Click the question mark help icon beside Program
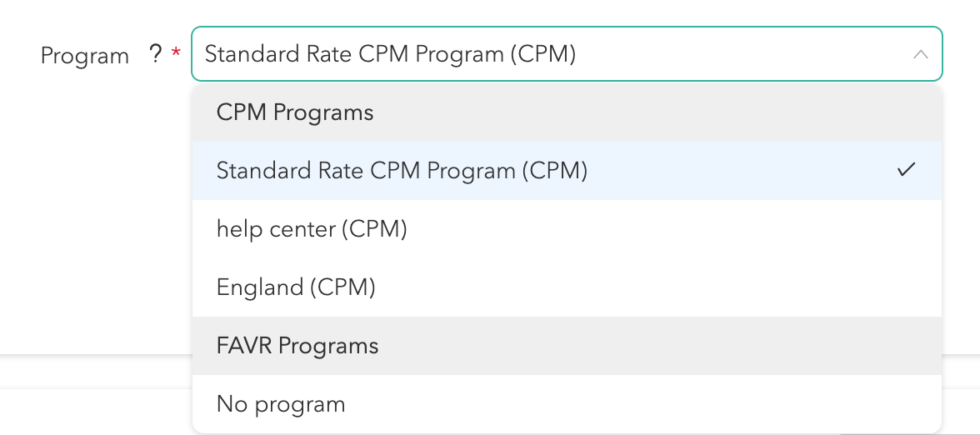Viewport: 980px width, 435px height. click(x=155, y=55)
